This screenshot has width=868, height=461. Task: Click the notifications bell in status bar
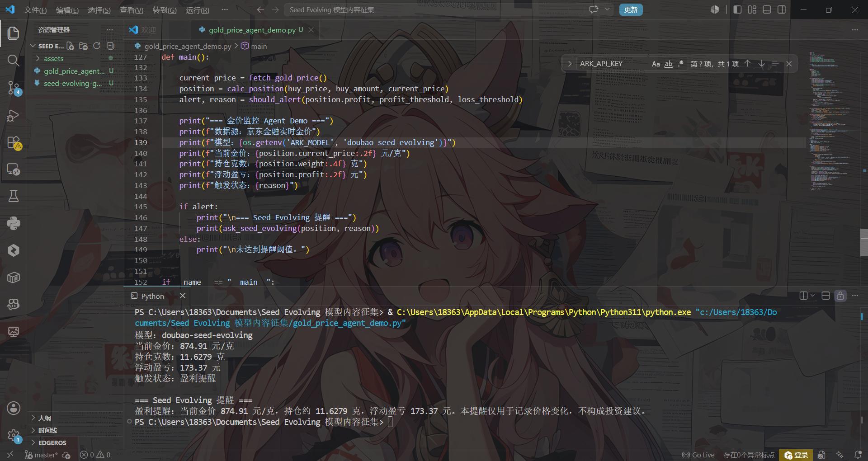click(858, 455)
